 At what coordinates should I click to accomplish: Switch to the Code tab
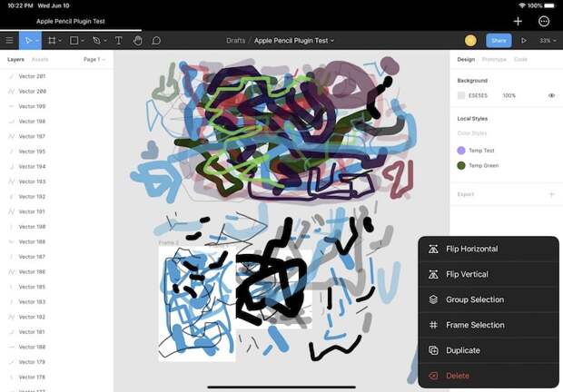[x=520, y=60]
